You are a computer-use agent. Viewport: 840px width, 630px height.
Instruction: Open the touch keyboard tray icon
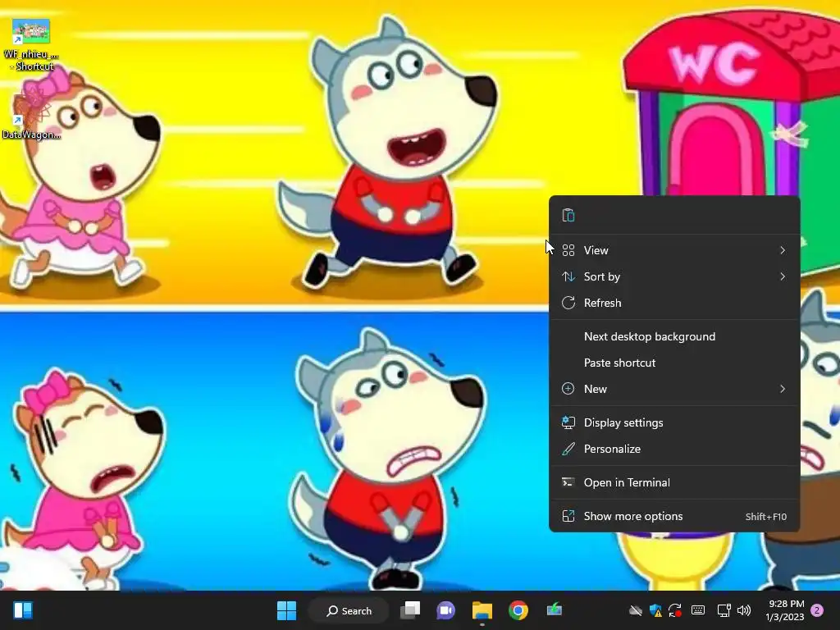[698, 609]
